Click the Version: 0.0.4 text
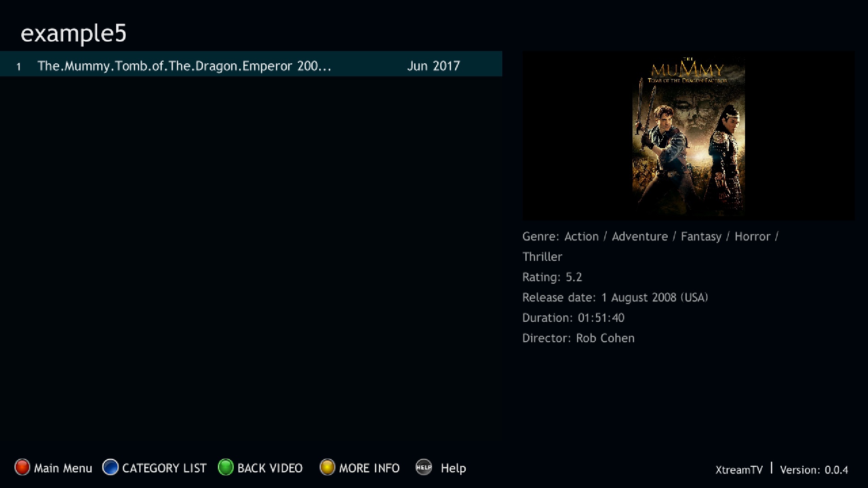Image resolution: width=868 pixels, height=488 pixels. click(814, 470)
